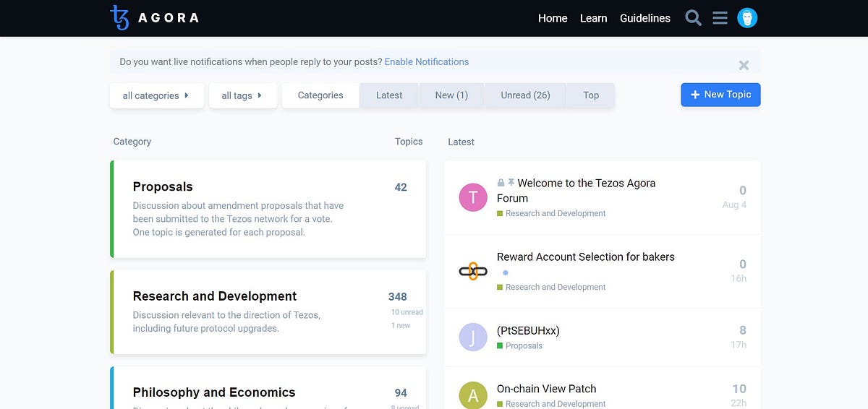Click the 10 unread link
The width and height of the screenshot is (868, 409).
pyautogui.click(x=407, y=312)
